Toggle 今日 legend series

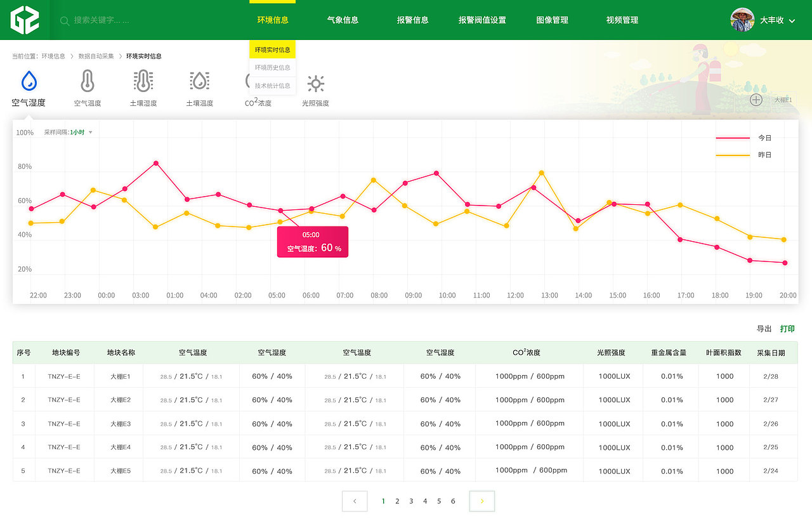coord(745,138)
